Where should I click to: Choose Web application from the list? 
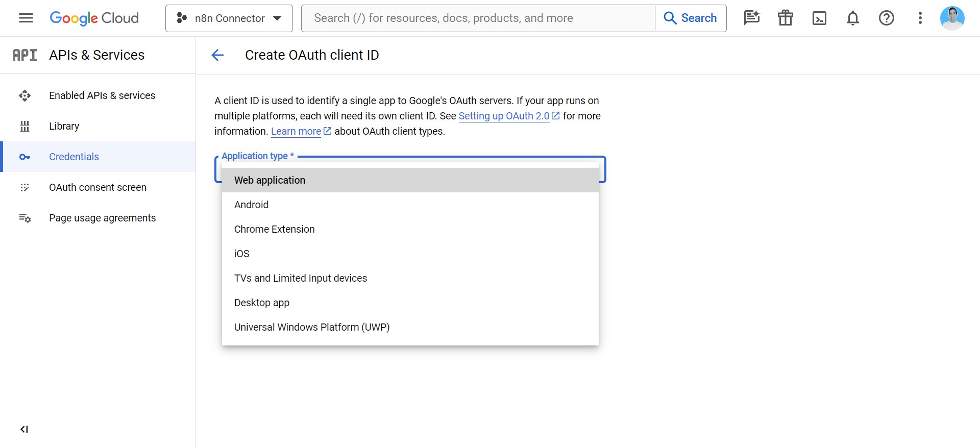410,180
